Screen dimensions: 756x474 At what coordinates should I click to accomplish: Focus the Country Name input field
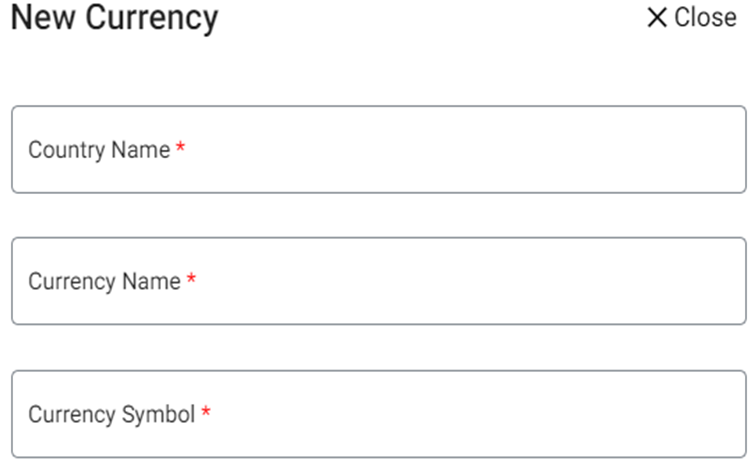(x=378, y=150)
